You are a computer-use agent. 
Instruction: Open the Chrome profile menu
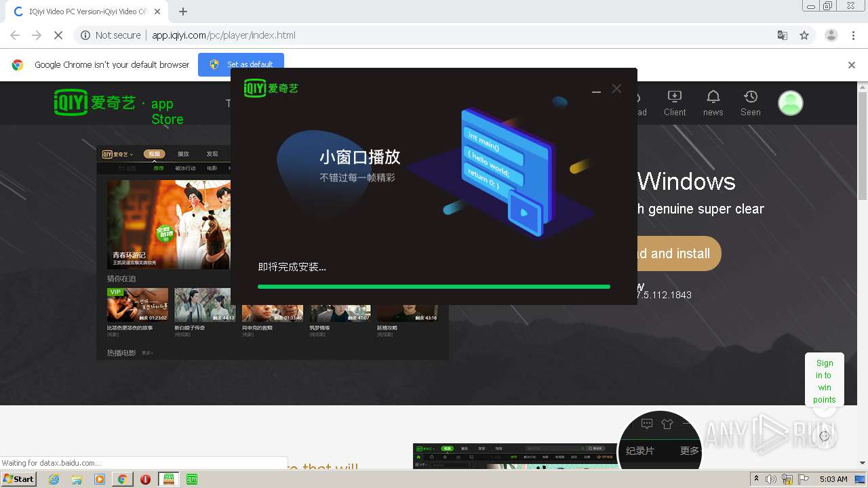(831, 35)
